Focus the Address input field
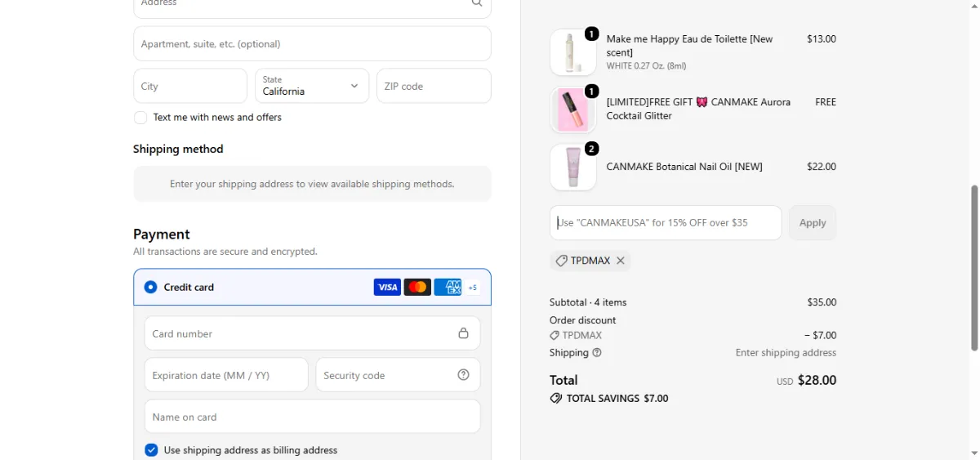980x460 pixels. tap(312, 7)
